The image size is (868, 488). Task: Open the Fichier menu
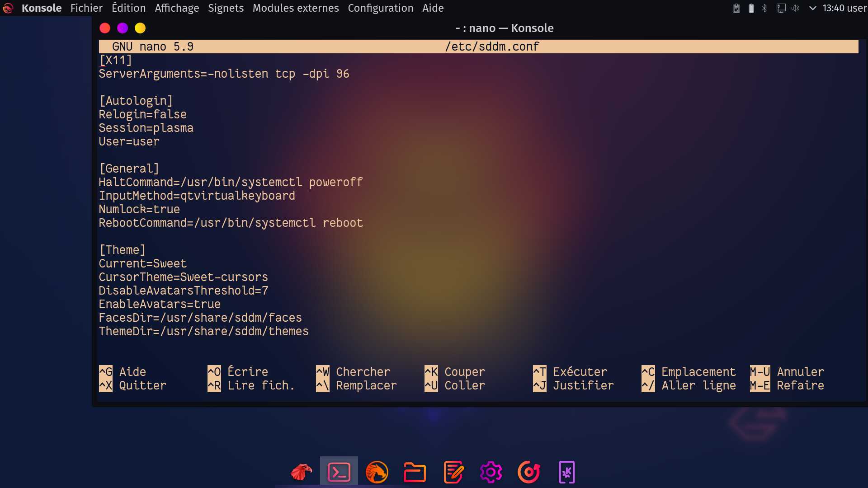pyautogui.click(x=86, y=8)
